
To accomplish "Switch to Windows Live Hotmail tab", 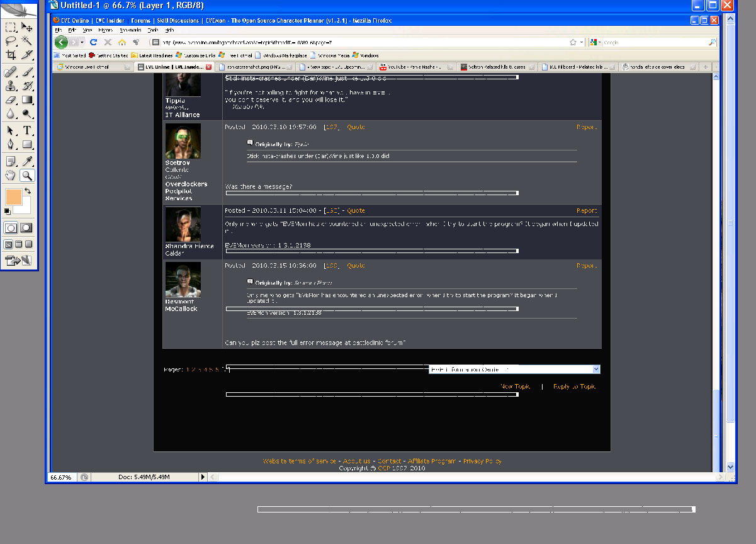I will (x=93, y=67).
